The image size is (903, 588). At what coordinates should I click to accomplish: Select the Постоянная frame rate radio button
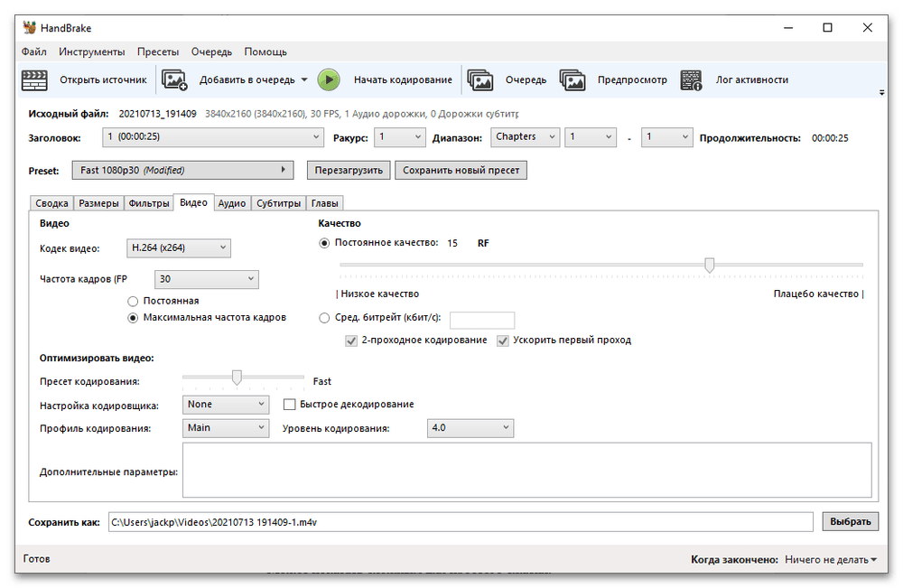(x=134, y=301)
